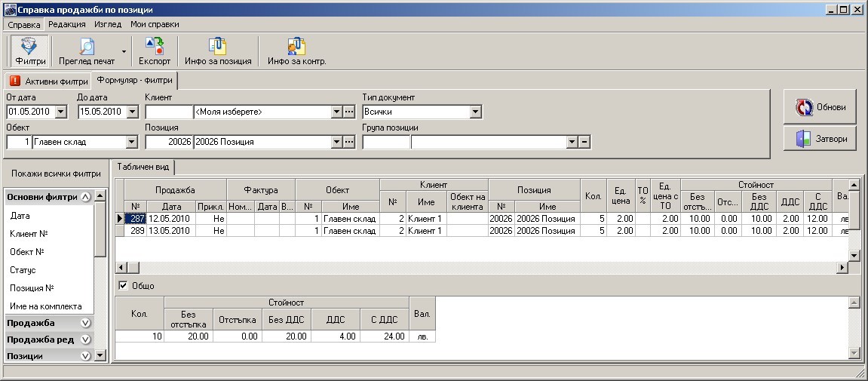The width and height of the screenshot is (868, 381).
Task: Select the Формуляр - филтри tab
Action: tap(134, 80)
